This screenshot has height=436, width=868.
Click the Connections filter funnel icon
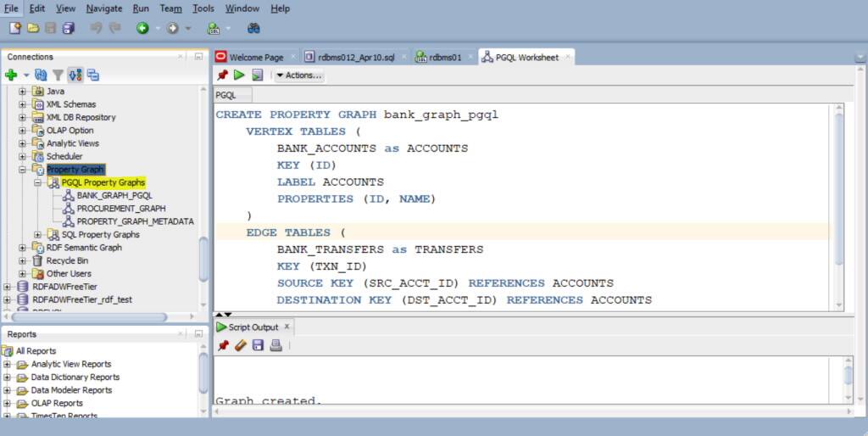(x=58, y=75)
